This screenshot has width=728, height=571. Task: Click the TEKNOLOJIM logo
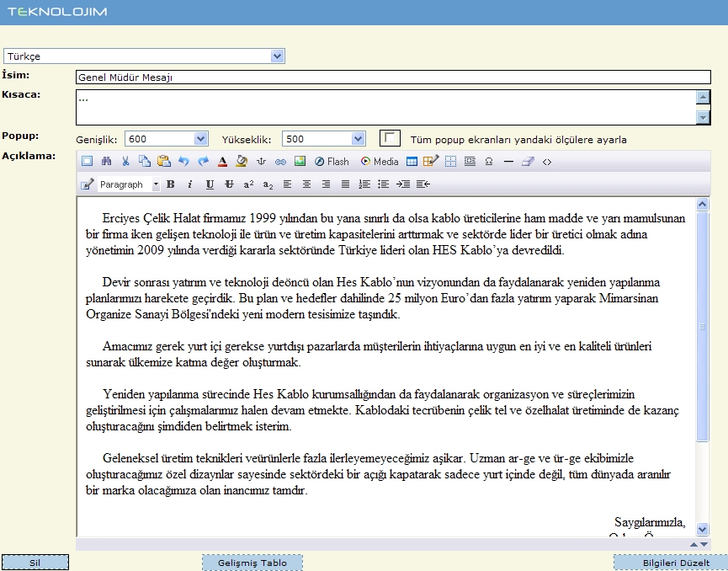(57, 12)
